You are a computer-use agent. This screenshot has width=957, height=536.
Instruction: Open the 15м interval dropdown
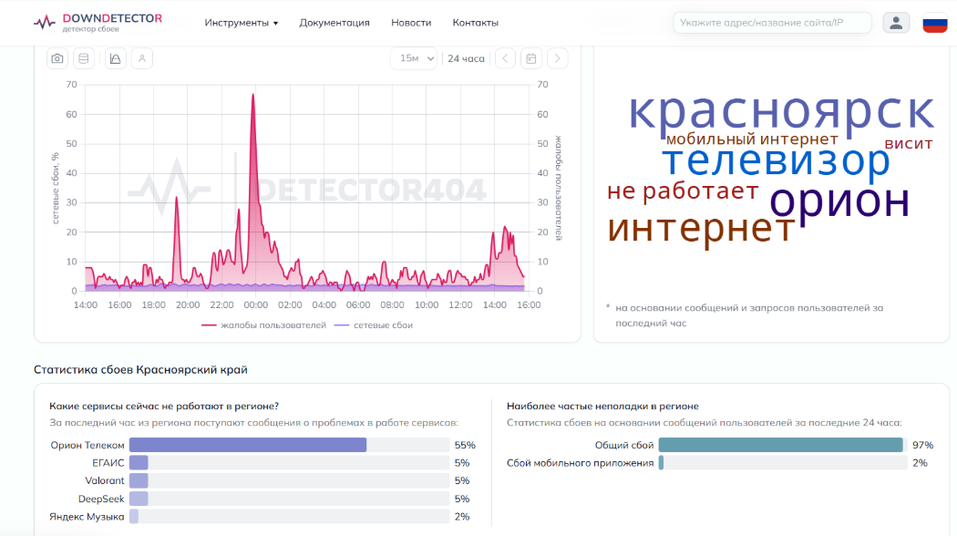[x=414, y=59]
